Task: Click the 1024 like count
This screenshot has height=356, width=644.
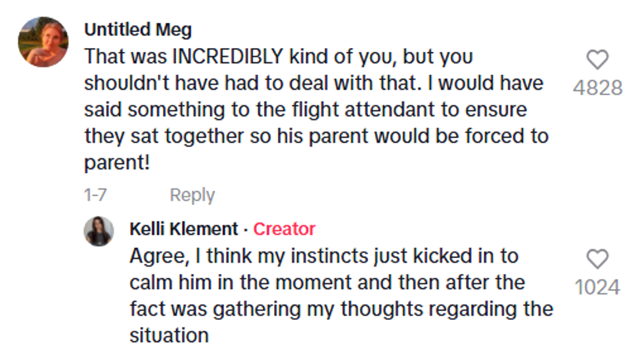Action: [597, 287]
